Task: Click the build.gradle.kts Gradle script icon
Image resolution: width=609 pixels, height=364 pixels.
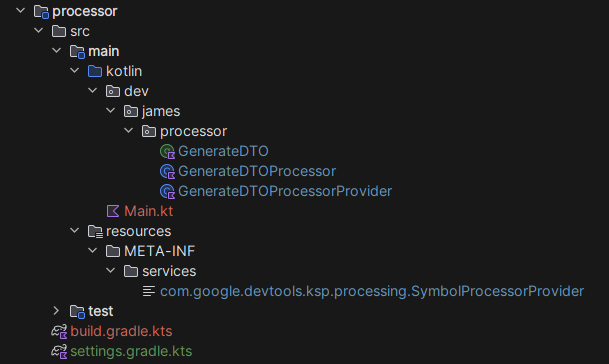Action: 59,331
